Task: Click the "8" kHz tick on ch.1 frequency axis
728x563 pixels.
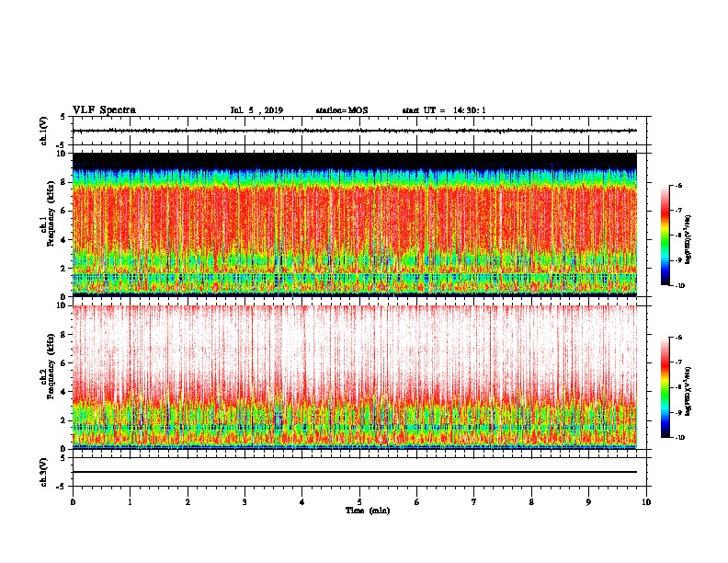Action: click(x=63, y=182)
